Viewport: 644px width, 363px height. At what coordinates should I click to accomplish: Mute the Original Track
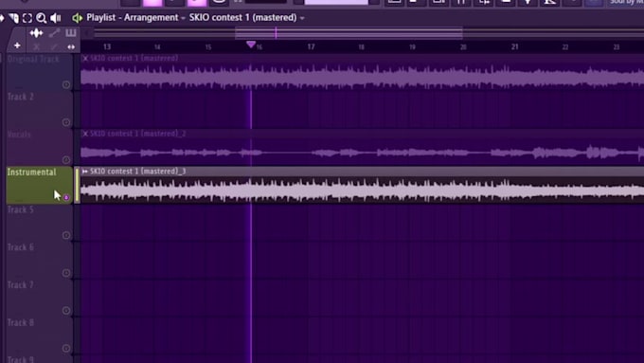point(66,84)
